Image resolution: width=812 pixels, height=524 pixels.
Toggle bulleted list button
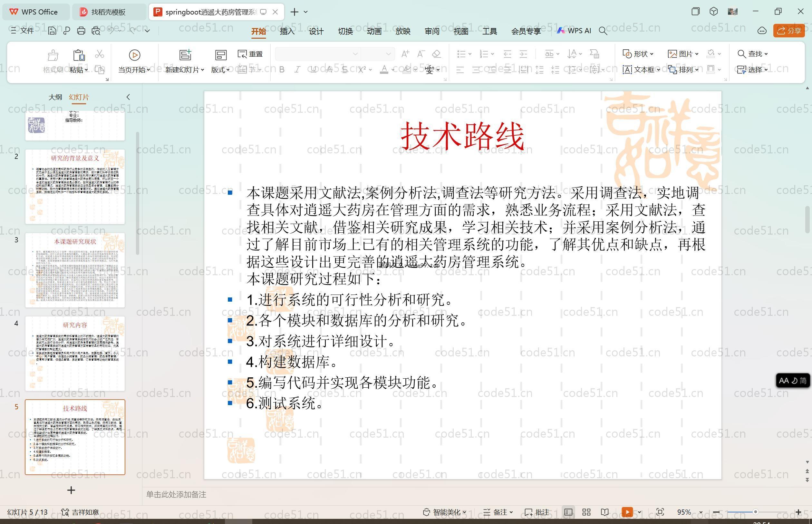tap(461, 54)
